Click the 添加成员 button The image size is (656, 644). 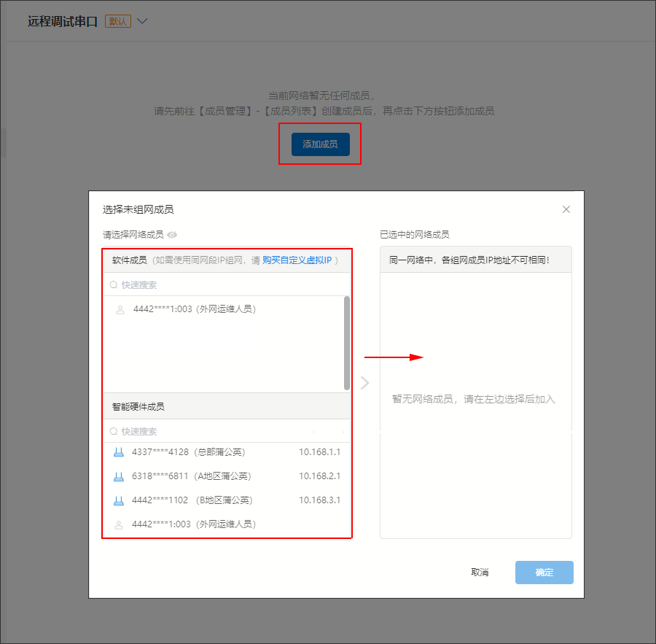[x=320, y=144]
